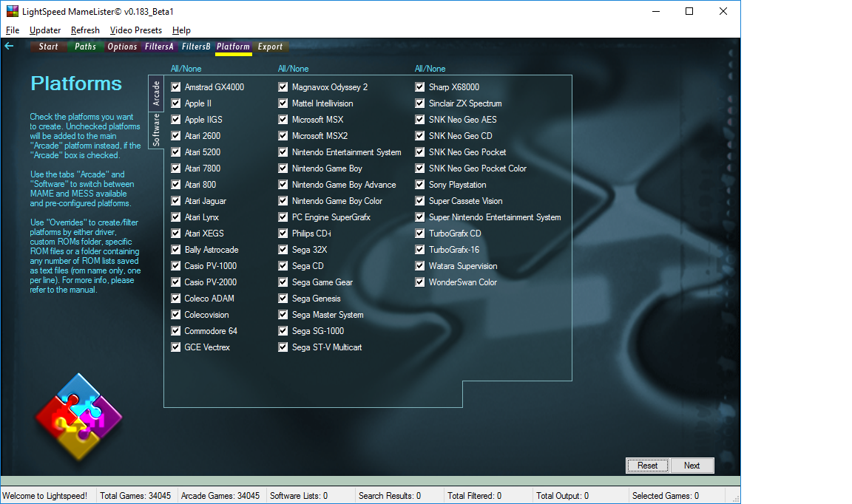Toggle the Apple IIGS checkbox
Image resolution: width=852 pixels, height=504 pixels.
[x=175, y=120]
